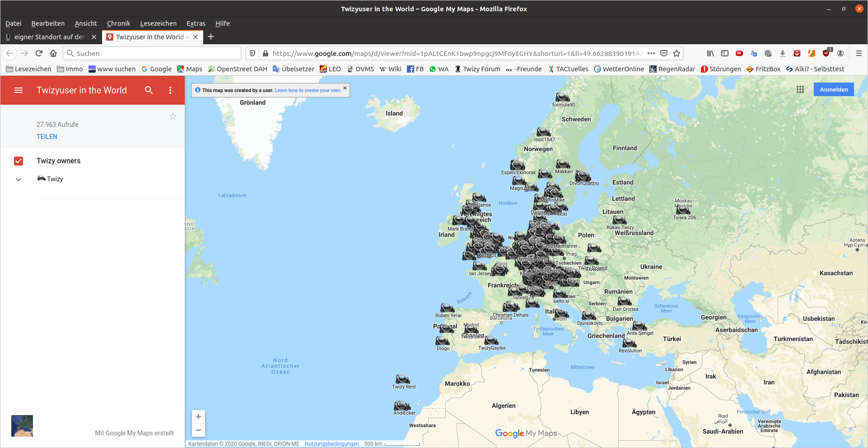Click the TEILEN share link
868x448 pixels.
(x=47, y=137)
